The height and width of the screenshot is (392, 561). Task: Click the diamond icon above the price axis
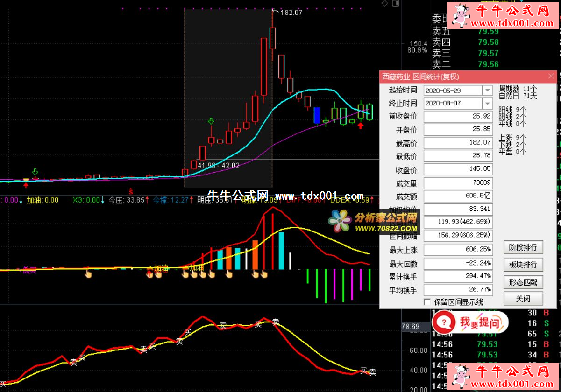[x=384, y=3]
